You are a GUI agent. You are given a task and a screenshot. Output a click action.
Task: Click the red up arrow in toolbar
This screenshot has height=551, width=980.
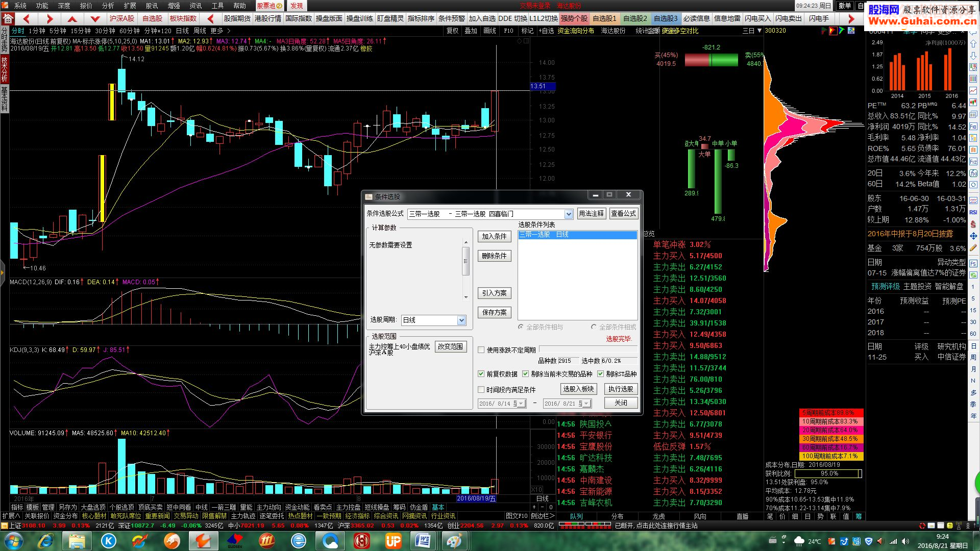coord(72,19)
